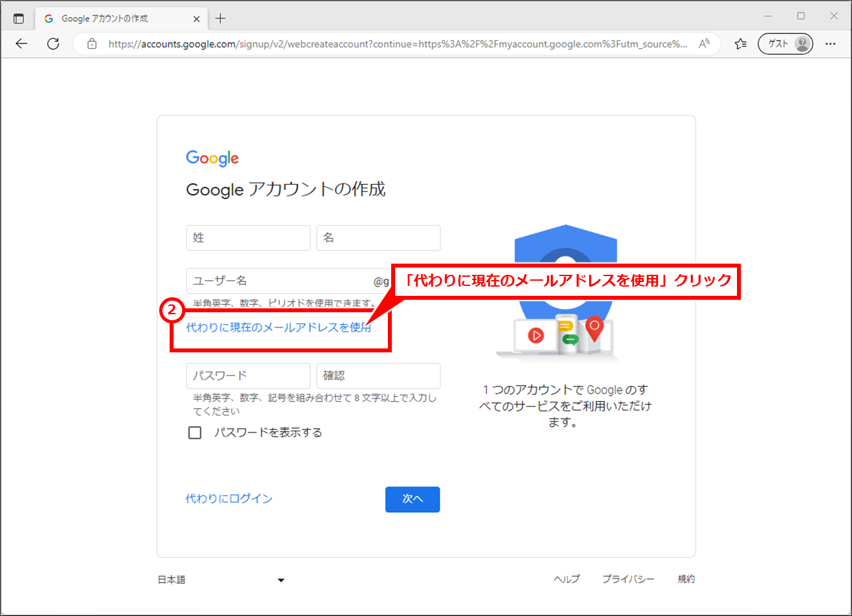Minimize the browser window
This screenshot has height=616, width=852.
768,16
